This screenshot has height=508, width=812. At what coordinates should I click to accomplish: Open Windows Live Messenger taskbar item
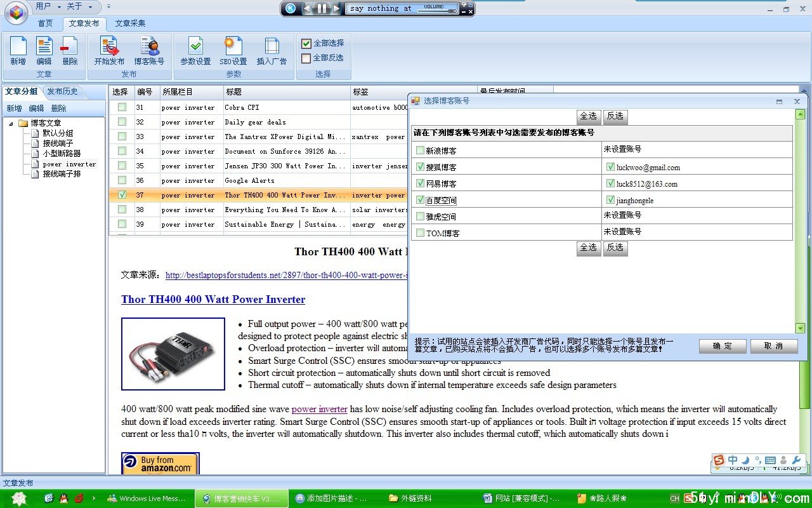point(148,498)
